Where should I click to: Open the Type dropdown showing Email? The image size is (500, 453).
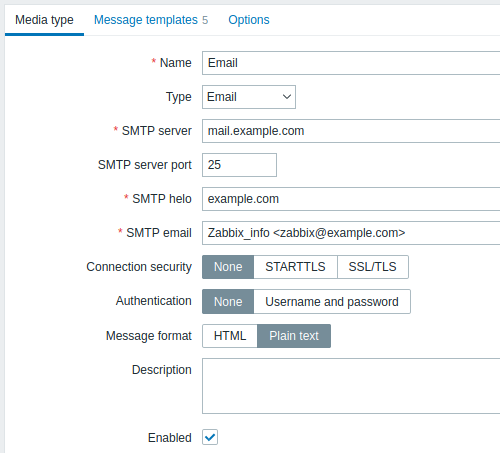pos(249,97)
